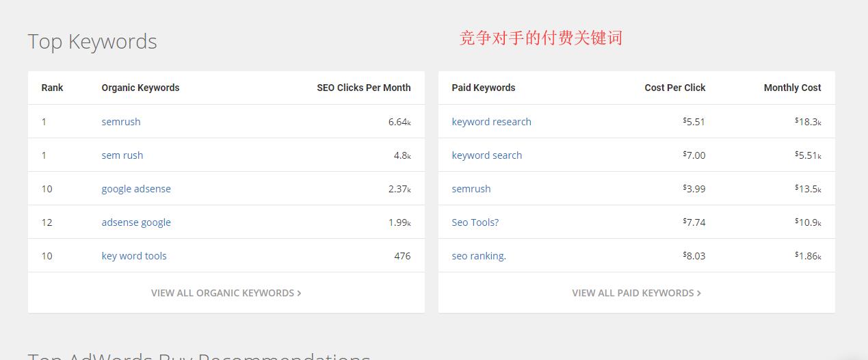Image resolution: width=868 pixels, height=360 pixels.
Task: Open the 'keyword research' paid keyword link
Action: [491, 122]
